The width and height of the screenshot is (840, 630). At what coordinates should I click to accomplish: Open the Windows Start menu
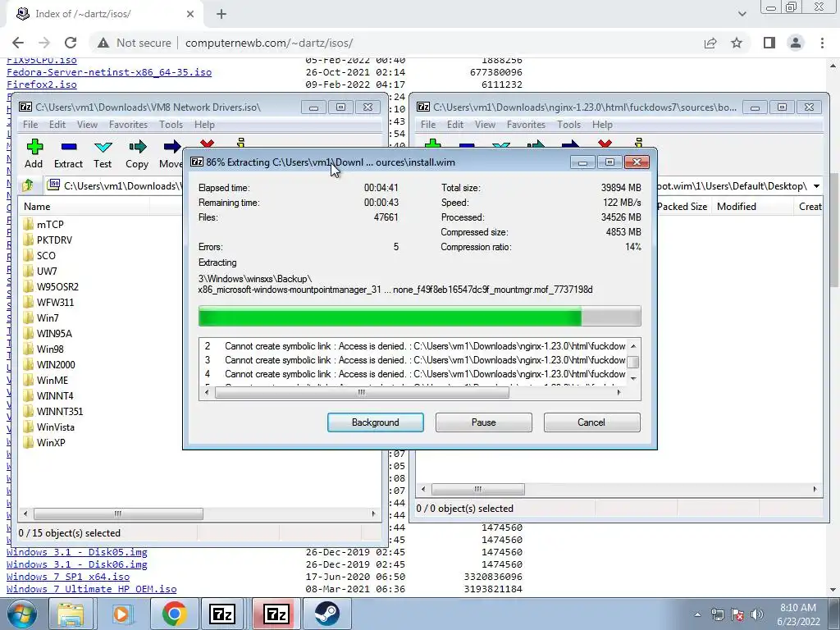tap(22, 614)
